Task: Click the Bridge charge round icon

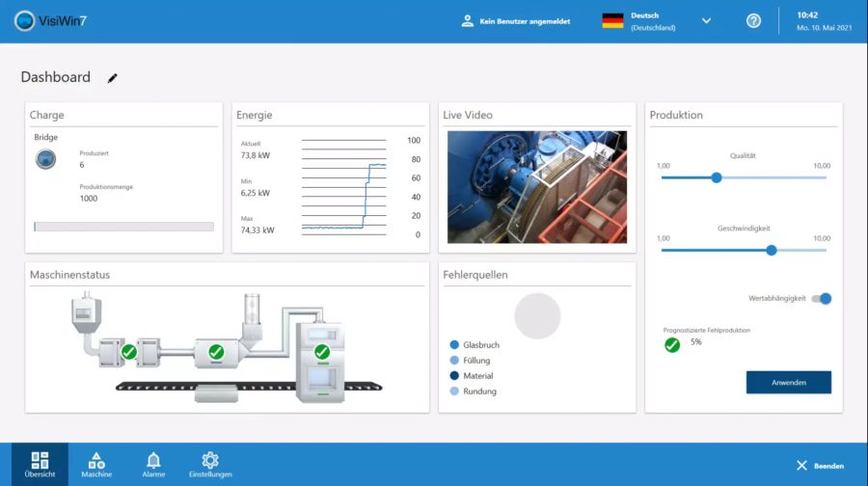Action: point(45,159)
